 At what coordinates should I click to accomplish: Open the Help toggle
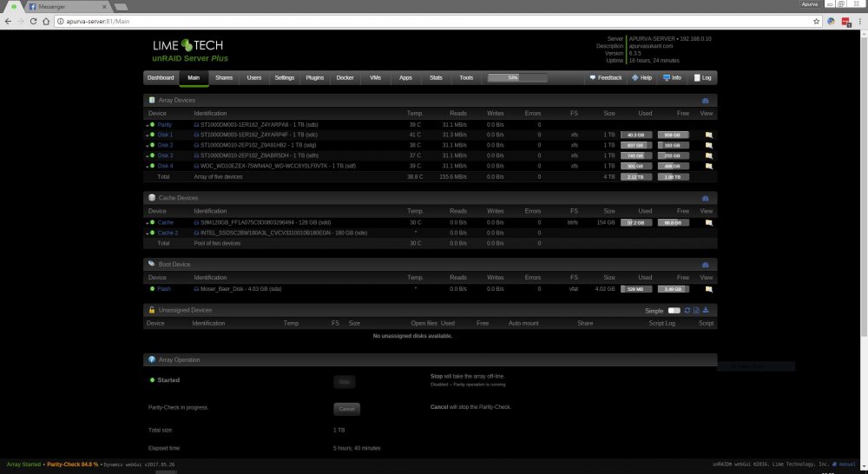(642, 78)
